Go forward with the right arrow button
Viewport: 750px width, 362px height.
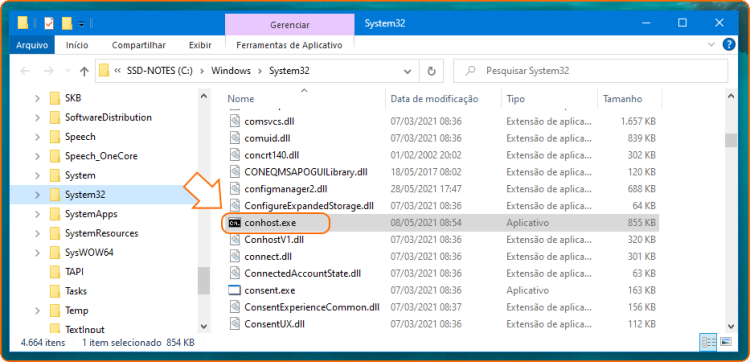click(49, 71)
